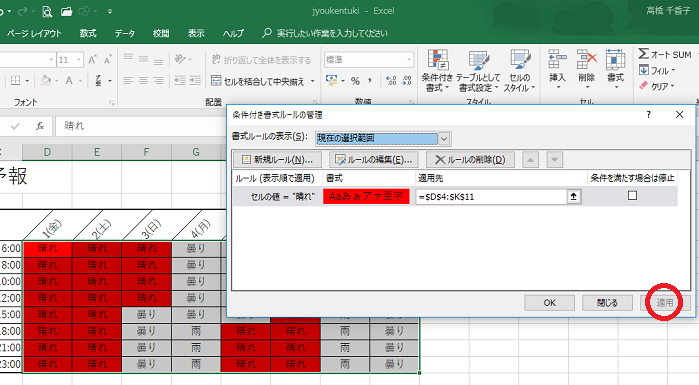Open Cell Styles (セルのスタイル) gallery

coord(519,70)
